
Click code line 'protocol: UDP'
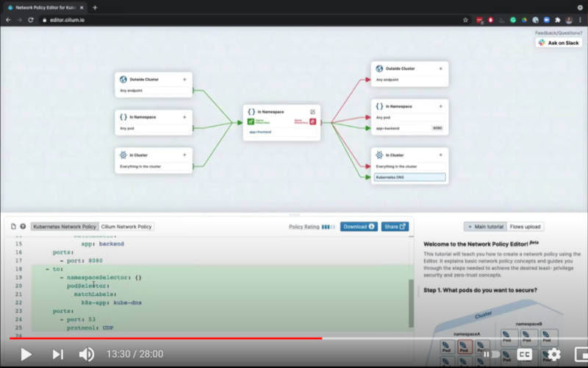[x=90, y=328]
